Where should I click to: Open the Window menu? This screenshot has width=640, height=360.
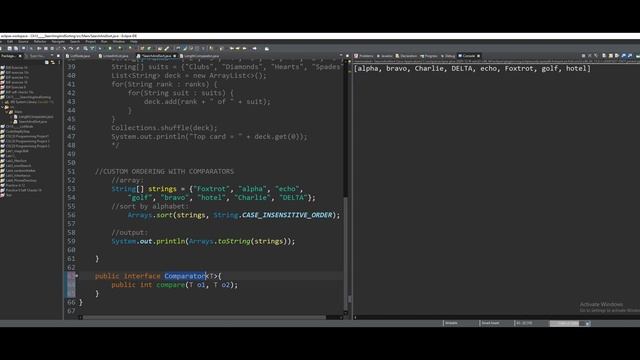119,42
